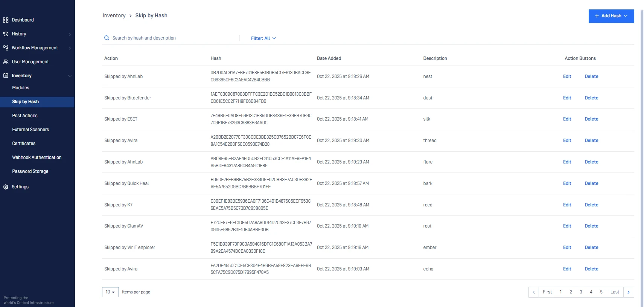Open Post Actions in sidebar

pos(25,116)
